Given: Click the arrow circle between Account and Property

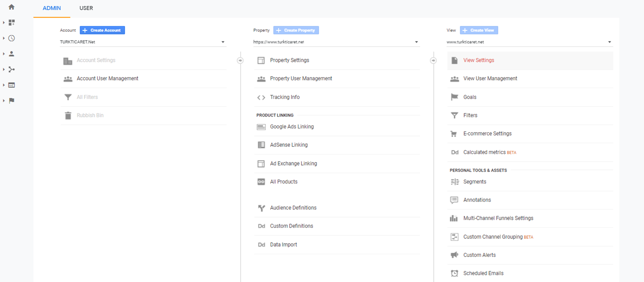Looking at the screenshot, I should pyautogui.click(x=240, y=60).
